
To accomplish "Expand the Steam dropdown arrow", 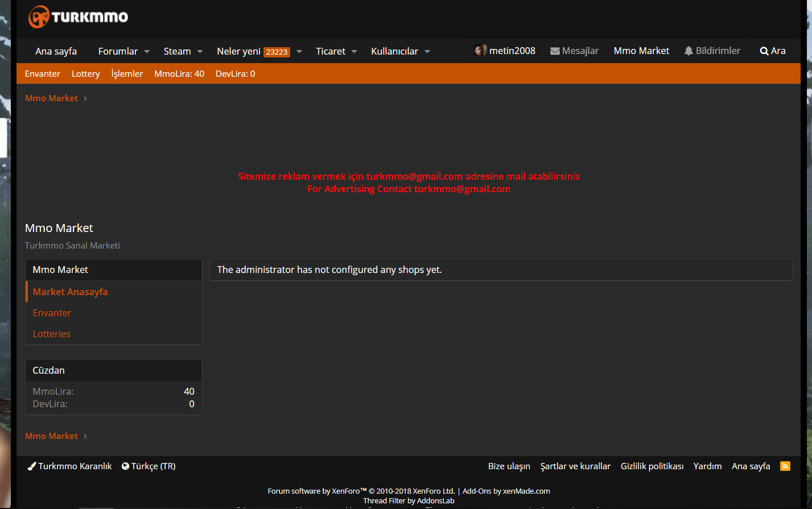I will pos(200,51).
